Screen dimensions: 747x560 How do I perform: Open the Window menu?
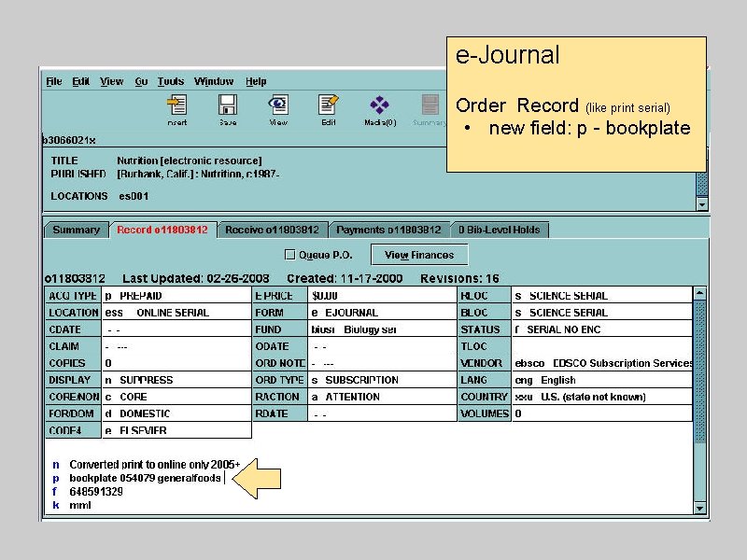click(214, 81)
